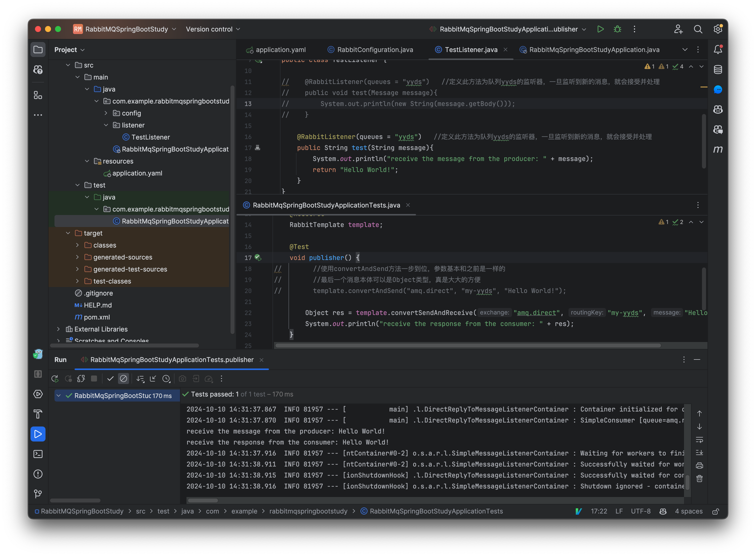The height and width of the screenshot is (556, 756).
Task: Open the Terminal tool window icon
Action: point(38,454)
